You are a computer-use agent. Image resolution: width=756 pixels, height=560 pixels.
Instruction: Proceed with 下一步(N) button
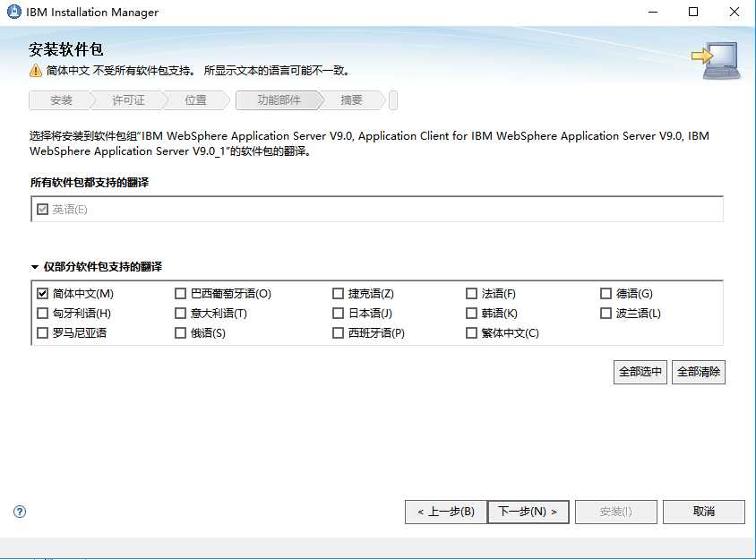point(528,512)
